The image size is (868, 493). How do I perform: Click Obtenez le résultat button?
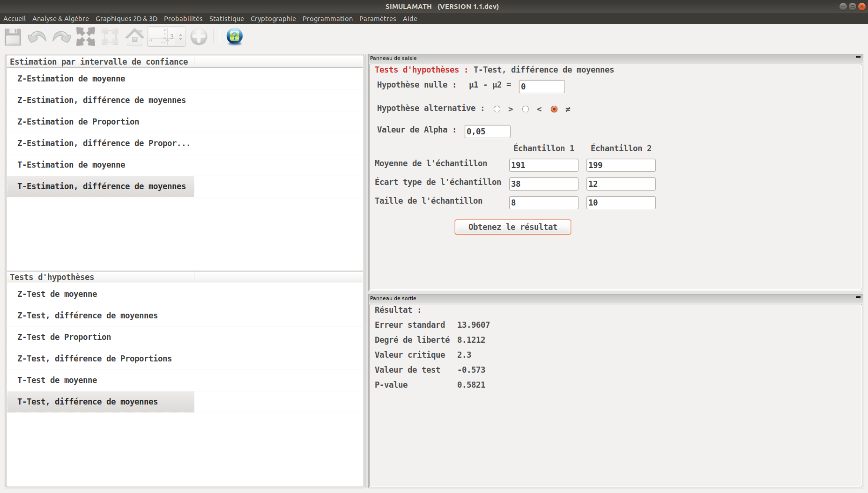point(512,227)
